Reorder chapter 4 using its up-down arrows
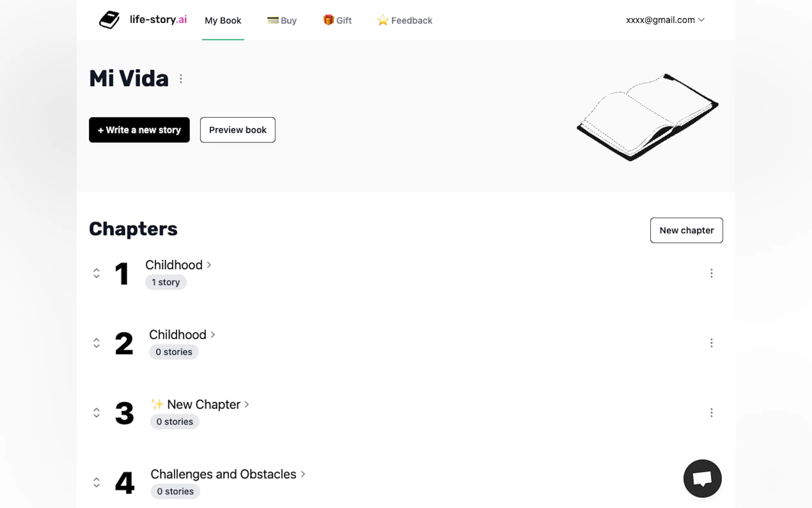 (x=96, y=482)
